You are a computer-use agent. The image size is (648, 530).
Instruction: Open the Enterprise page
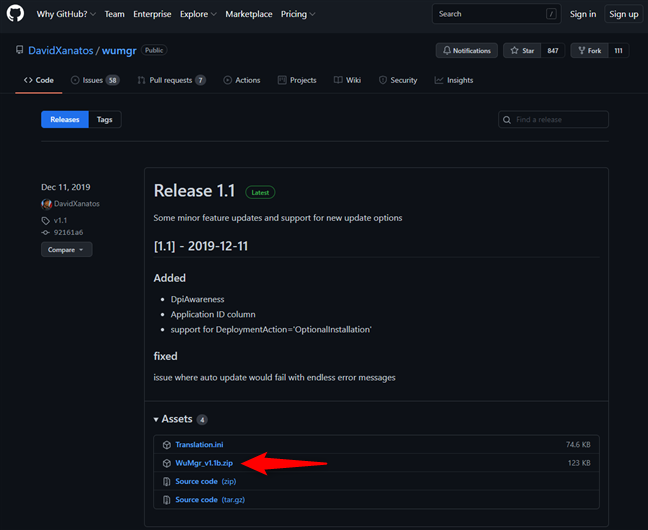(x=152, y=14)
